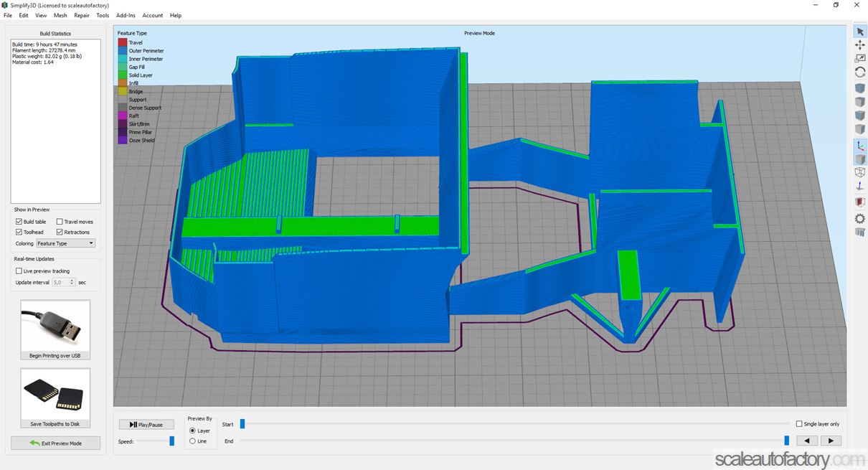Click the Play/Pause button

pos(146,425)
